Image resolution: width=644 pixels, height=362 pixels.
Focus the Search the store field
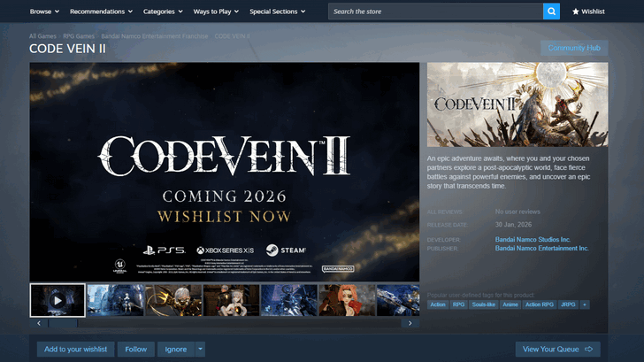[x=435, y=12]
